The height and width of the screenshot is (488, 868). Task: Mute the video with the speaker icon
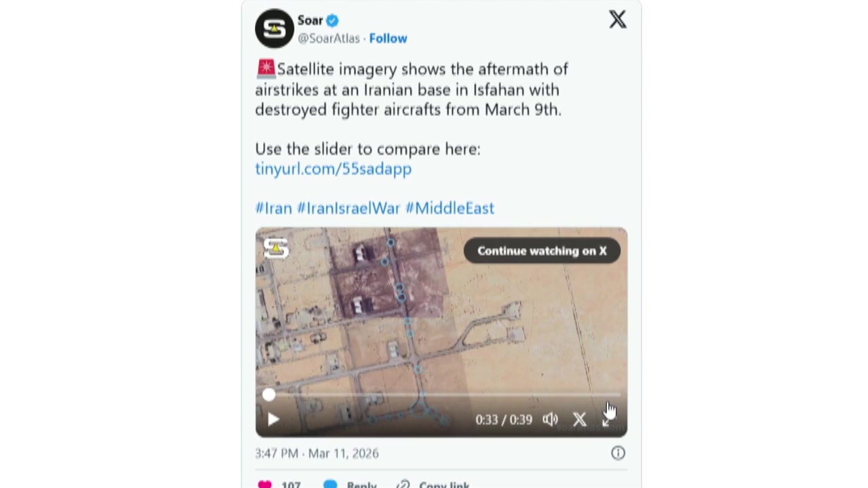[x=550, y=420]
